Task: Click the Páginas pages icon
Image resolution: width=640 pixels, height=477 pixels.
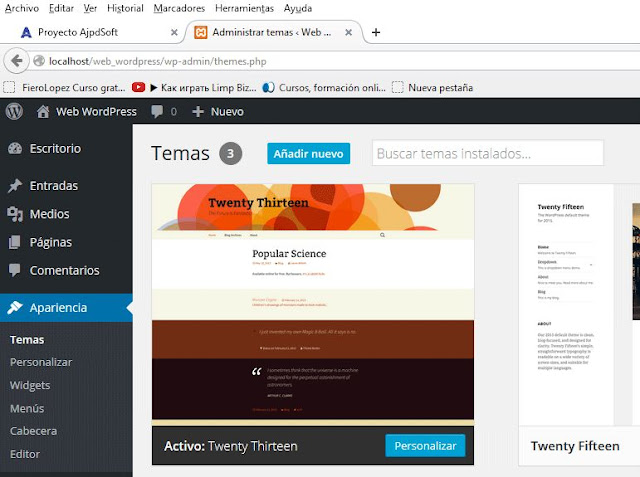Action: [14, 242]
